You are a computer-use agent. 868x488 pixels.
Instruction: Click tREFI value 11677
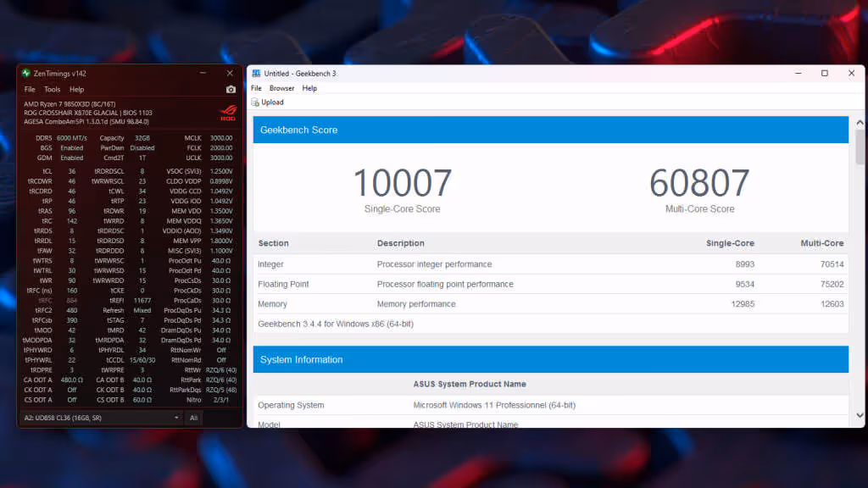(x=142, y=301)
